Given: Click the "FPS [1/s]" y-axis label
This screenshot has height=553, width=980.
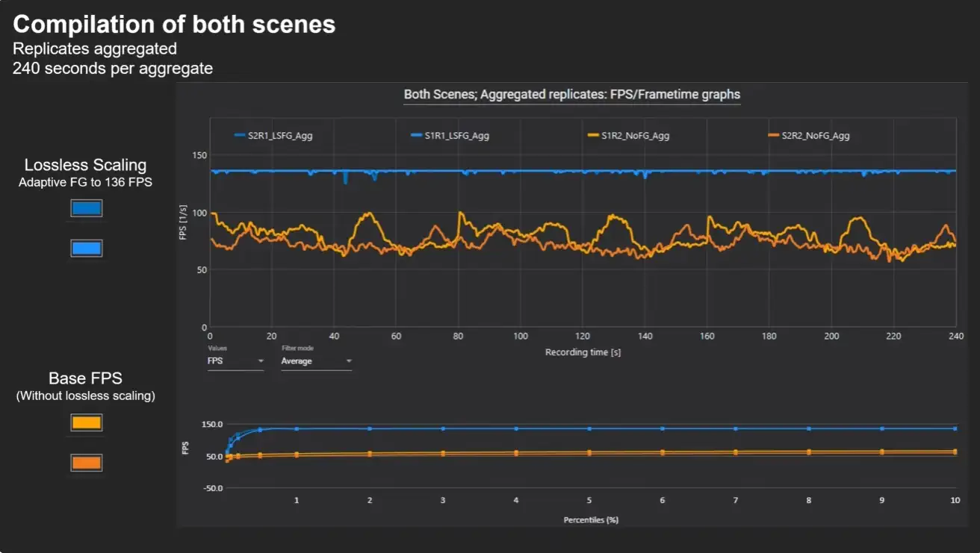Looking at the screenshot, I should 183,224.
